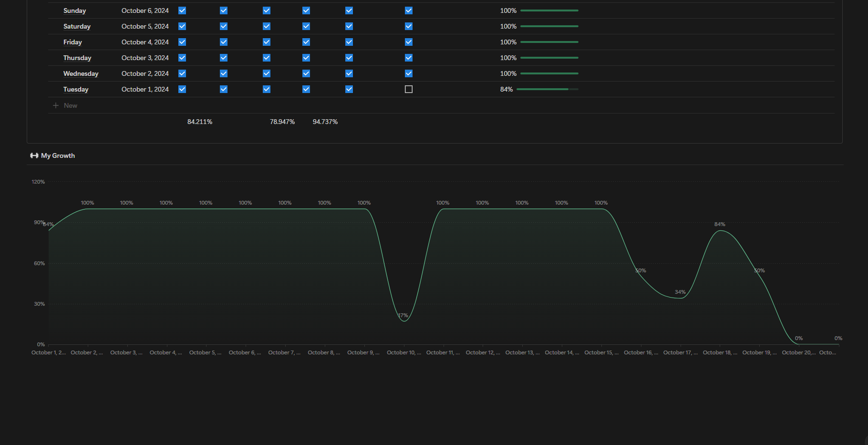Click the 84% peak label near October 18

[x=720, y=224]
